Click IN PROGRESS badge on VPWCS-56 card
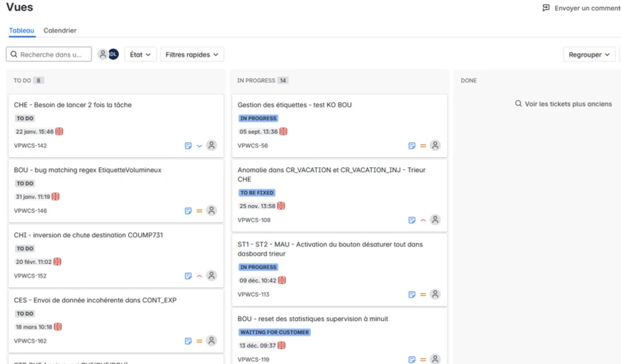The height and width of the screenshot is (364, 621). click(258, 118)
